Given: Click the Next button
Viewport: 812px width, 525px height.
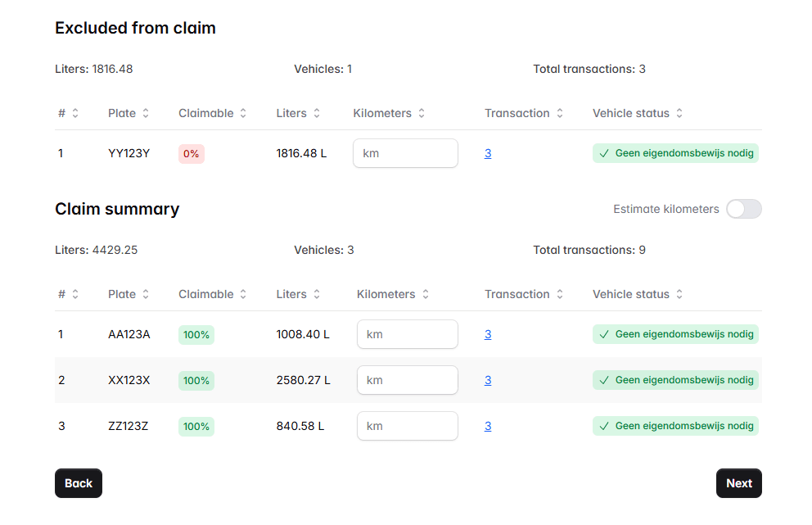Looking at the screenshot, I should pos(738,483).
